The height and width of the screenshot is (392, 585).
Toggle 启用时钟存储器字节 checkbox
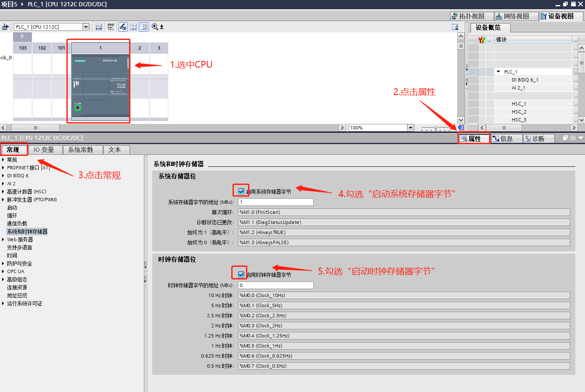pyautogui.click(x=241, y=274)
